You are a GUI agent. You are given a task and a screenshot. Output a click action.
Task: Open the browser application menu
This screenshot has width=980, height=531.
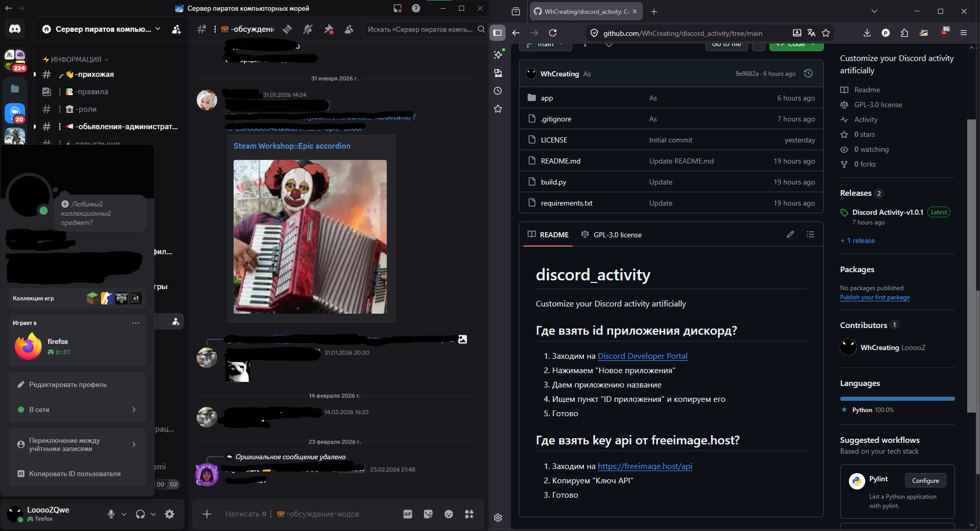[964, 33]
